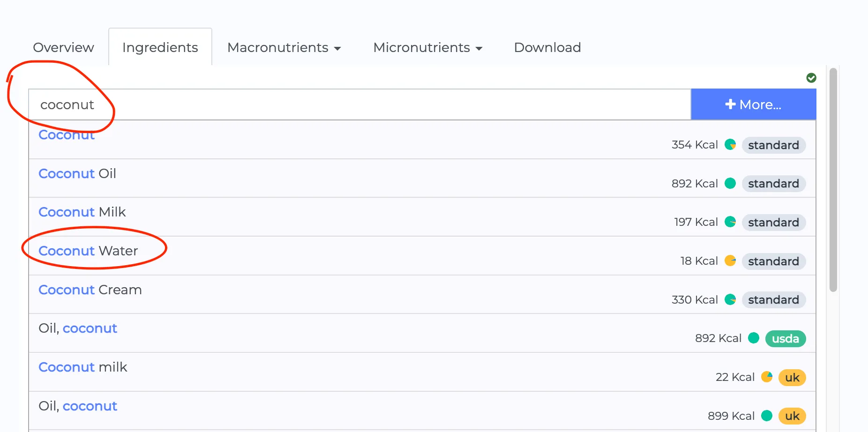
Task: Select the Ingredients tab
Action: 160,48
